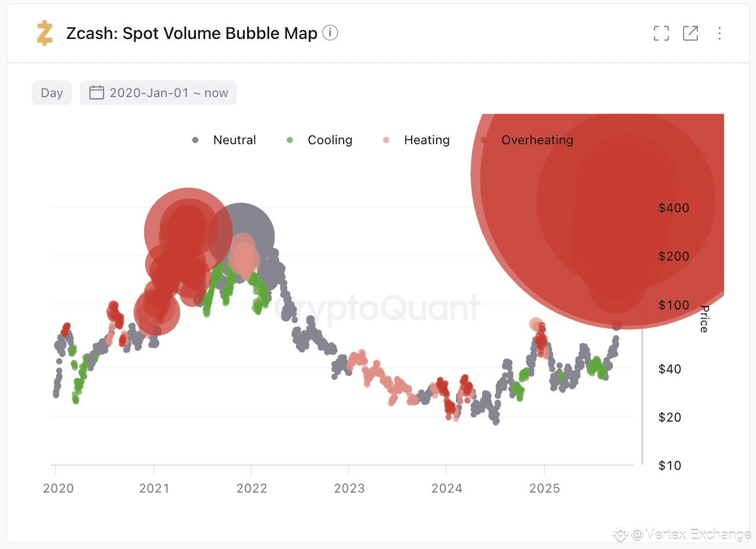
Task: Expand chart to fullscreen view
Action: click(661, 33)
